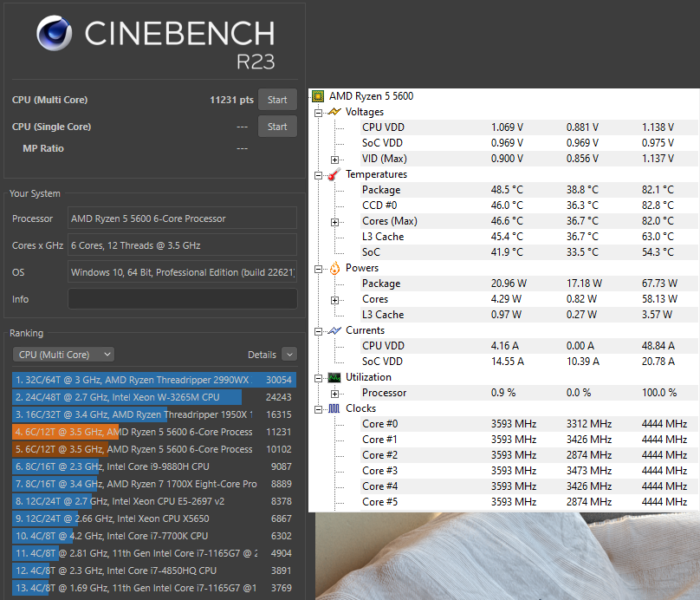Click the Voltages lightning icon
700x600 pixels.
pos(334,112)
